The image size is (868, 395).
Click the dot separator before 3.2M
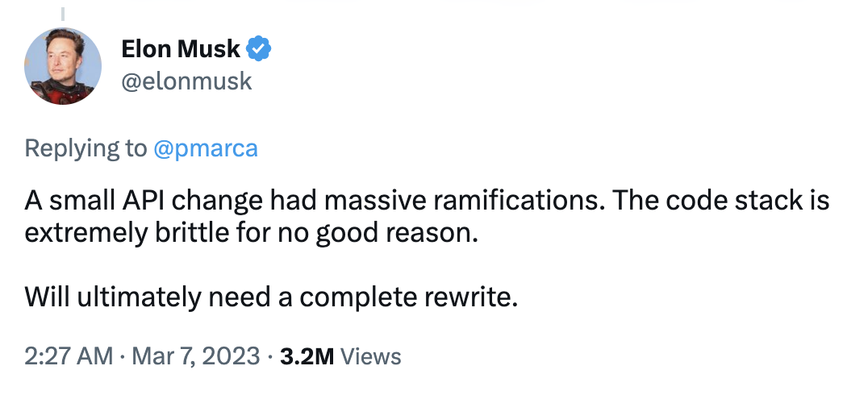coord(269,356)
